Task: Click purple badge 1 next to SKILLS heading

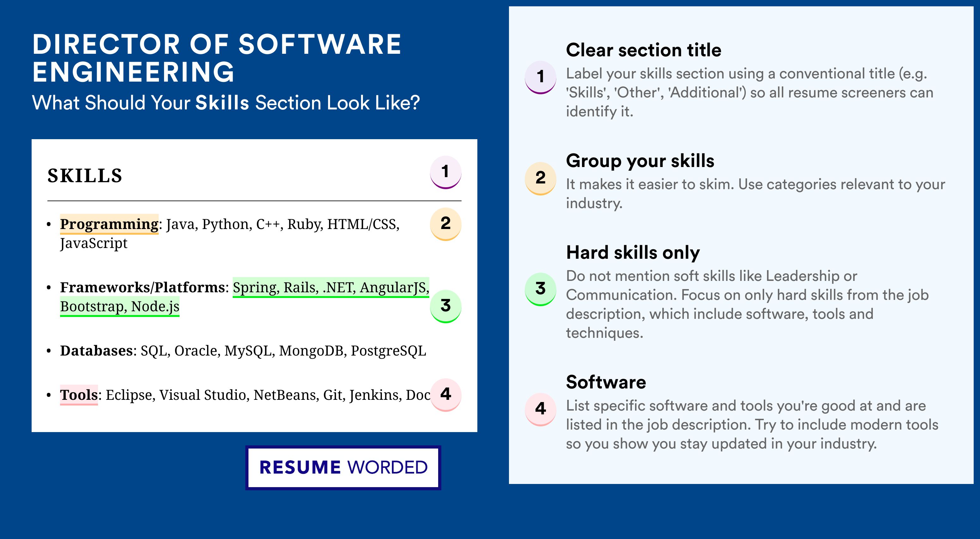Action: [445, 172]
